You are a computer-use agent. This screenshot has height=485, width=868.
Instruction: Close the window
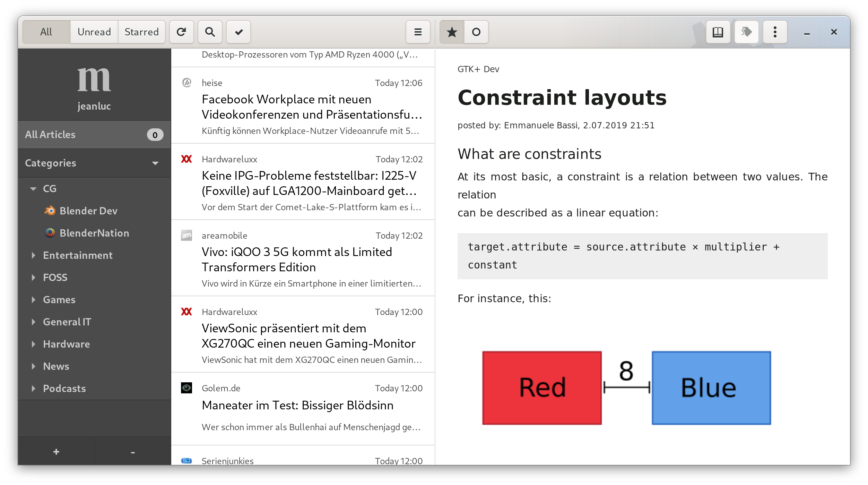coord(834,32)
